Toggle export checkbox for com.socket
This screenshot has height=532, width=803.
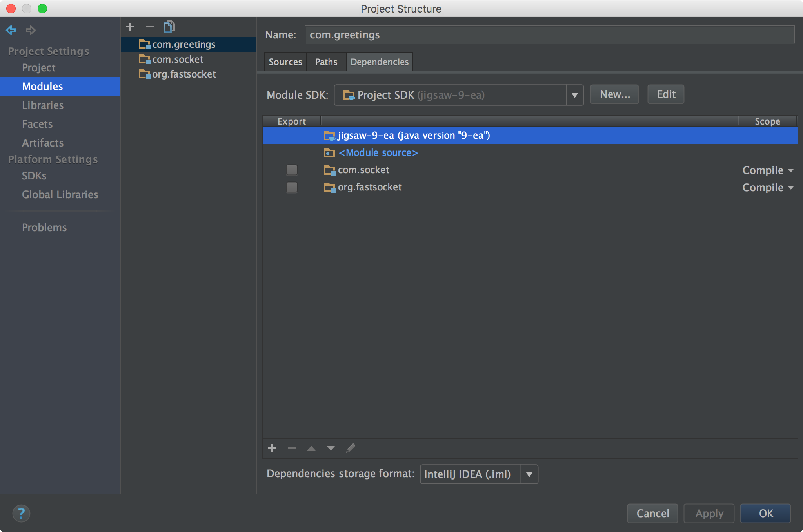click(x=292, y=170)
